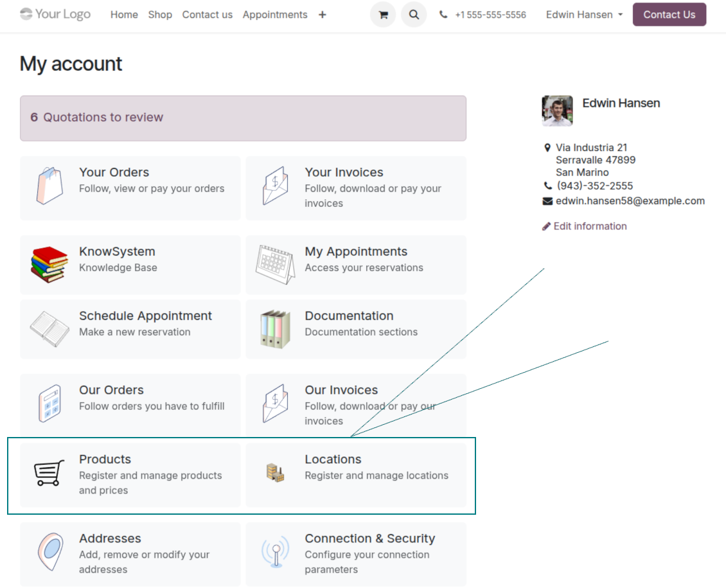Open search with the magnifier icon

click(414, 15)
